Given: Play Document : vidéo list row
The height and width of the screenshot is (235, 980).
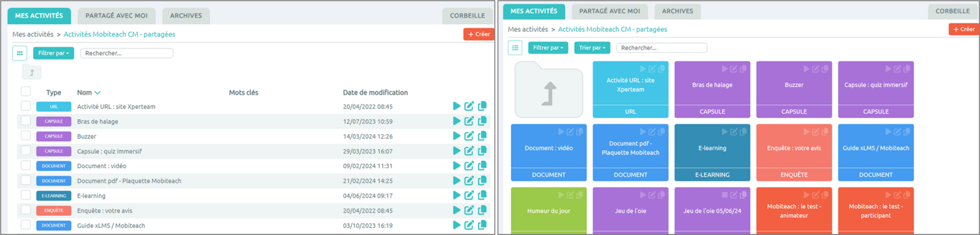Looking at the screenshot, I should pyautogui.click(x=456, y=166).
